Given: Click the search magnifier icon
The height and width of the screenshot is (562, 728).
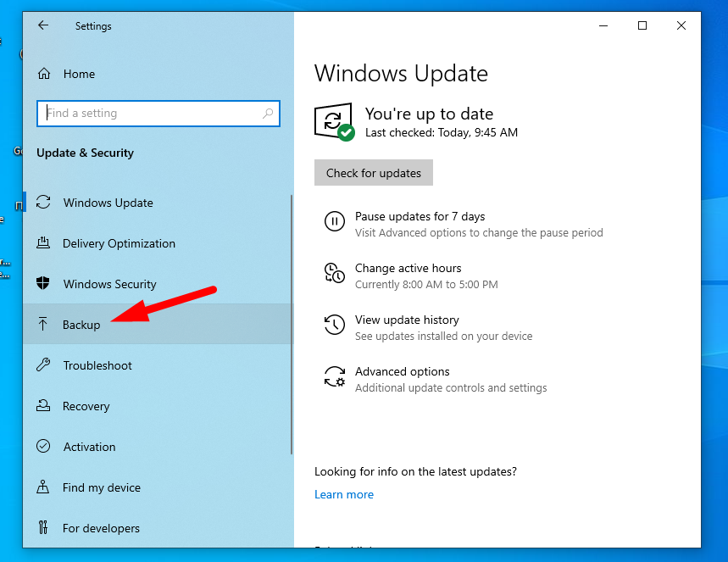Looking at the screenshot, I should coord(268,113).
